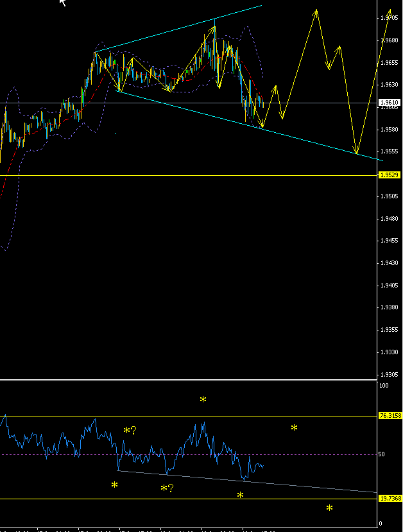Click the 1.9505 price axis value
The image size is (403, 532).
click(x=390, y=196)
